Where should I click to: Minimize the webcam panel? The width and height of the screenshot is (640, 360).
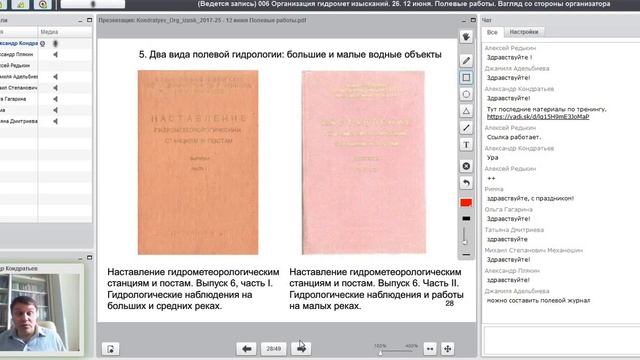coord(80,258)
